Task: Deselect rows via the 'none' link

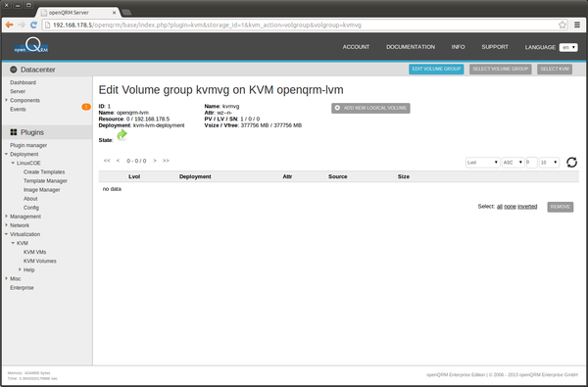Action: pyautogui.click(x=510, y=207)
